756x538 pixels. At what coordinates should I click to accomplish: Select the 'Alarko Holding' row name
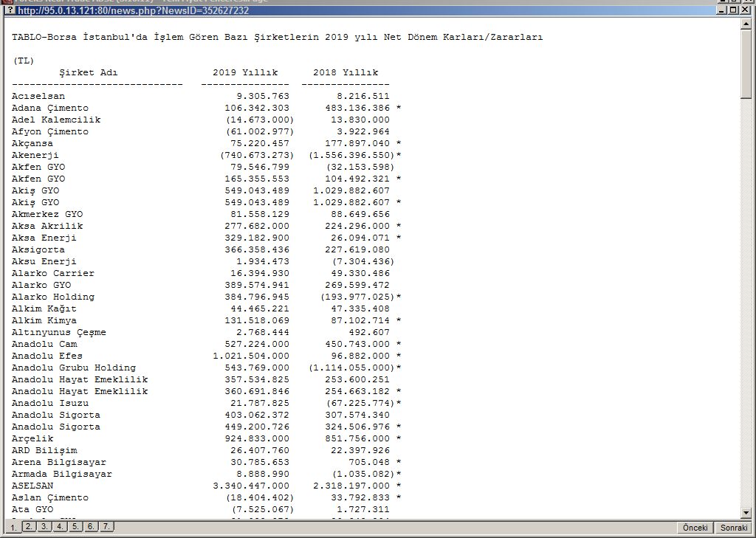[53, 297]
